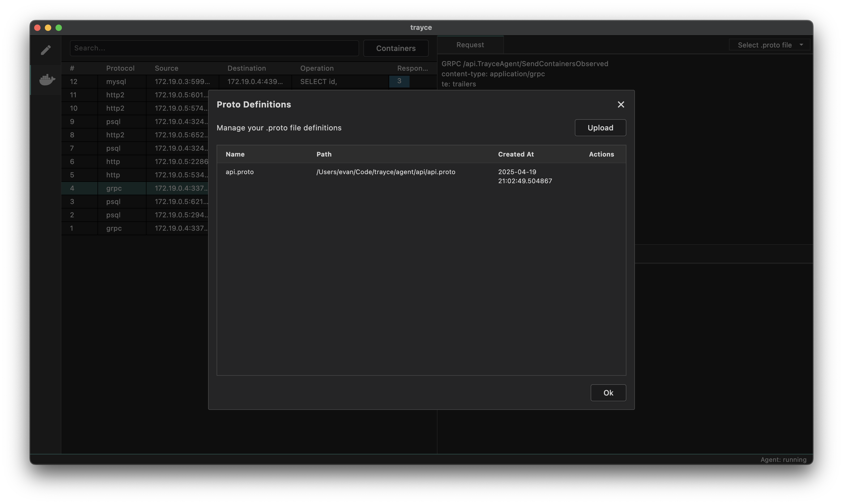Click the te: trailers header line

click(x=459, y=84)
